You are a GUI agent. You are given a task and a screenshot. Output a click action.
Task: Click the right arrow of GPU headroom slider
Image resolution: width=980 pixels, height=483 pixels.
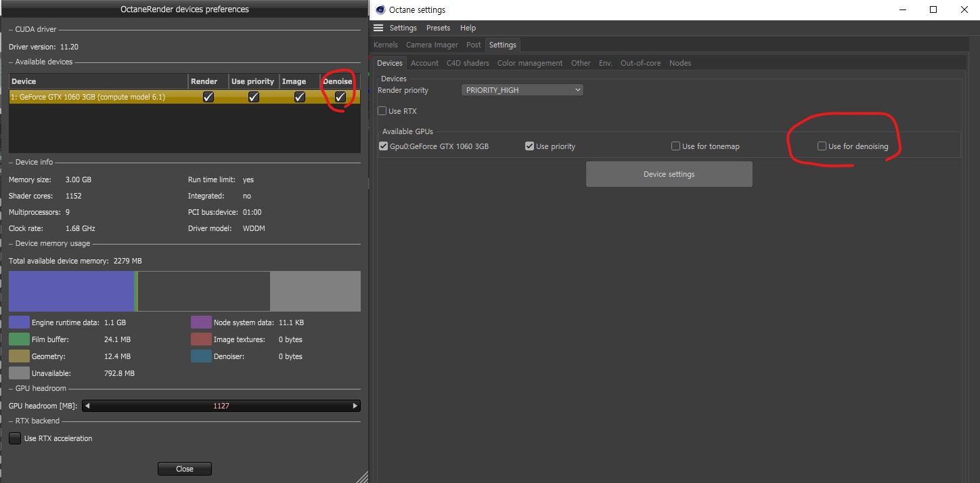355,406
